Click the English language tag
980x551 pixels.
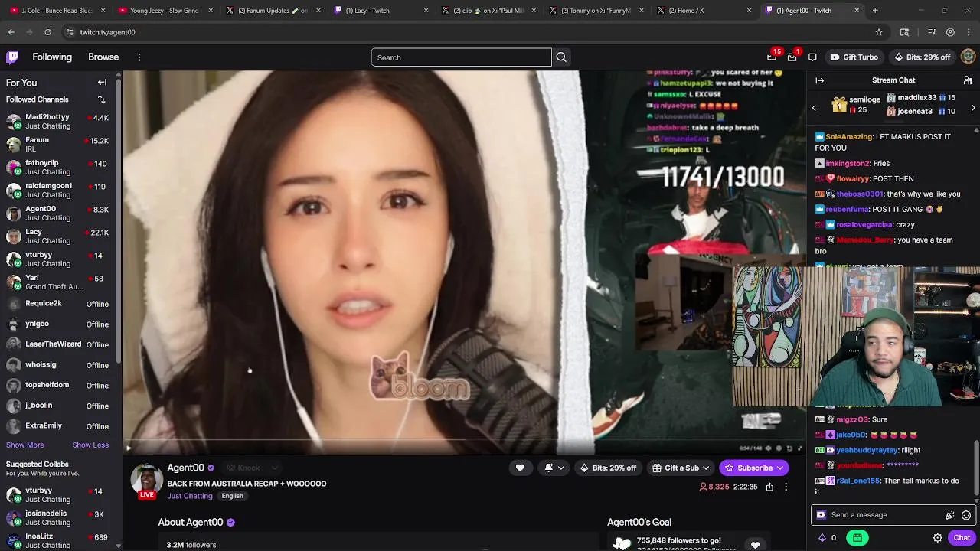tap(232, 496)
